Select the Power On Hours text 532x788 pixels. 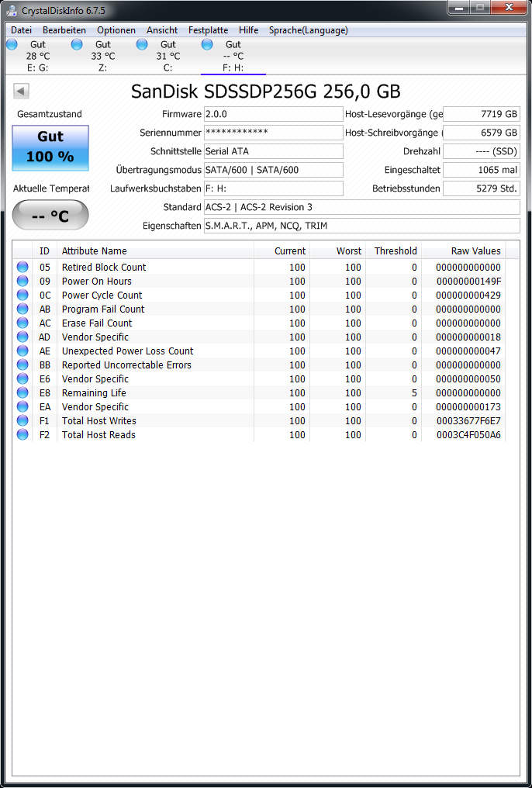pos(97,282)
